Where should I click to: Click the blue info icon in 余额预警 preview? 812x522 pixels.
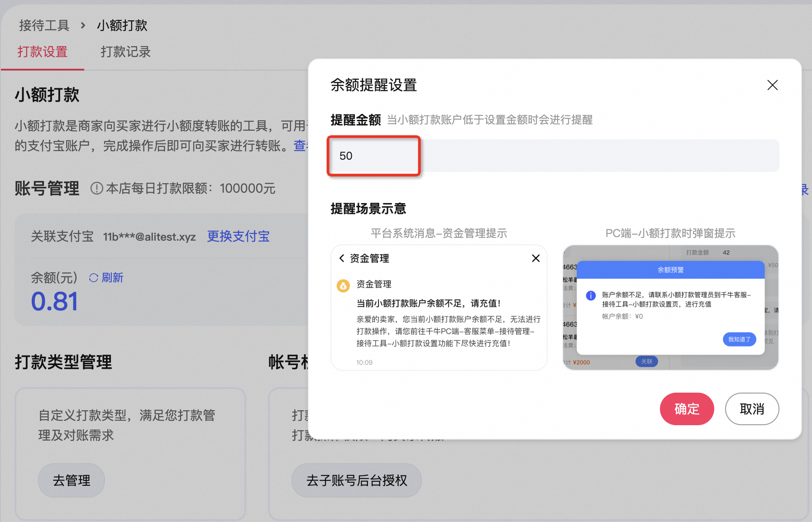591,295
